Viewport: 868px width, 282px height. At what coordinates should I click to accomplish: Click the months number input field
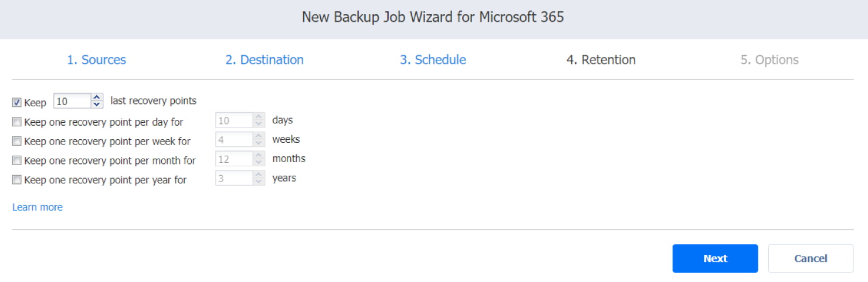pos(234,159)
